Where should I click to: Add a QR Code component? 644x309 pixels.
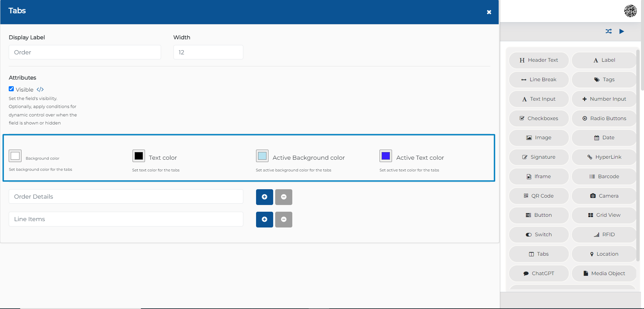point(539,196)
